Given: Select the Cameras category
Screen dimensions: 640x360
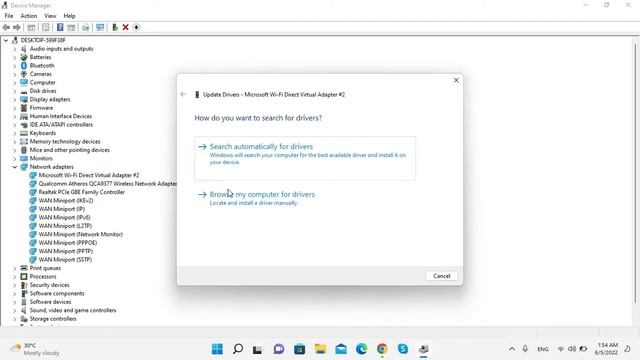Looking at the screenshot, I should (40, 74).
